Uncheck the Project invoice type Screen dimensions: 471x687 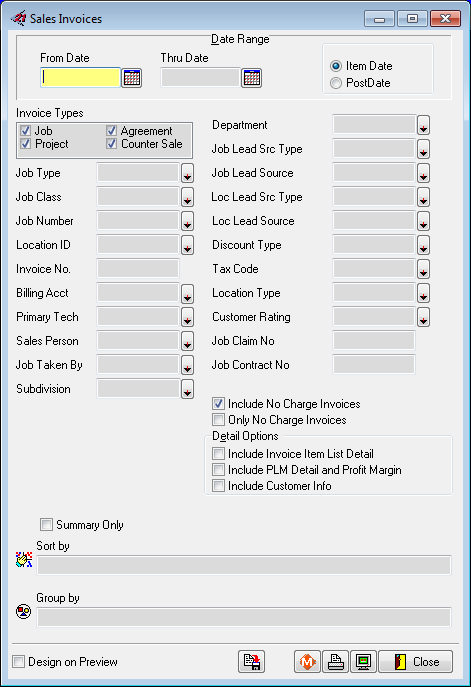(x=25, y=144)
